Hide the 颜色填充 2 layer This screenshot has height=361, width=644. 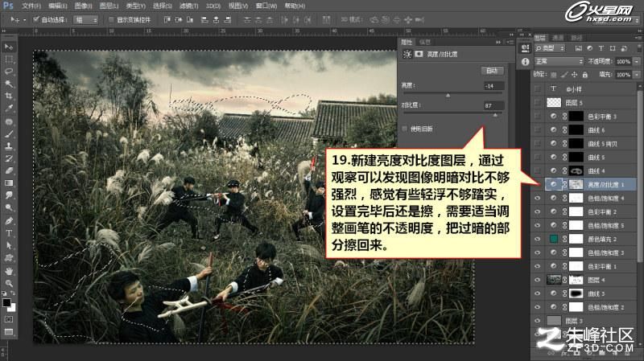pyautogui.click(x=537, y=239)
